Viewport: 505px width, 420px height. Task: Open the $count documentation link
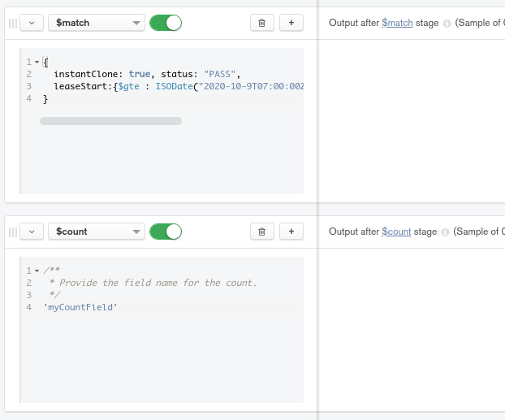tap(396, 232)
